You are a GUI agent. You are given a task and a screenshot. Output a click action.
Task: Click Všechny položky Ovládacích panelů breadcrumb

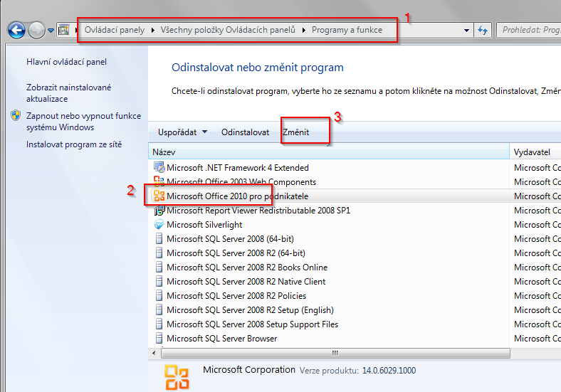228,30
